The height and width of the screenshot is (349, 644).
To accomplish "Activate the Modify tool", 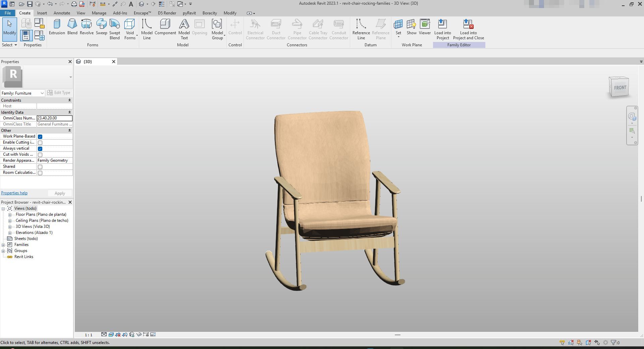I will click(x=9, y=29).
